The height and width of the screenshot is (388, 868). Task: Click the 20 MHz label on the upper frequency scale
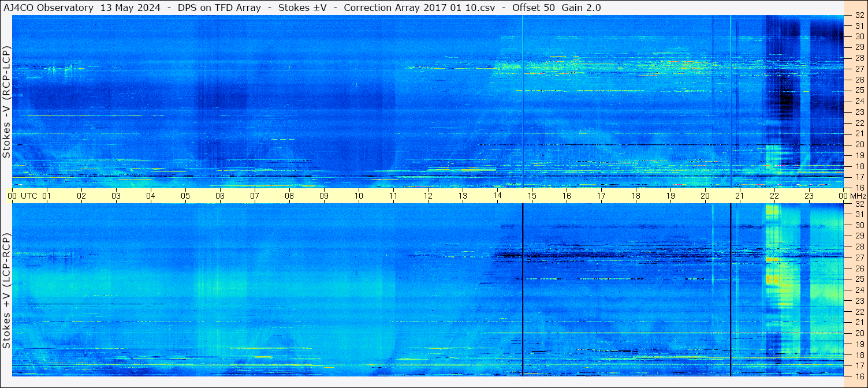pos(859,144)
